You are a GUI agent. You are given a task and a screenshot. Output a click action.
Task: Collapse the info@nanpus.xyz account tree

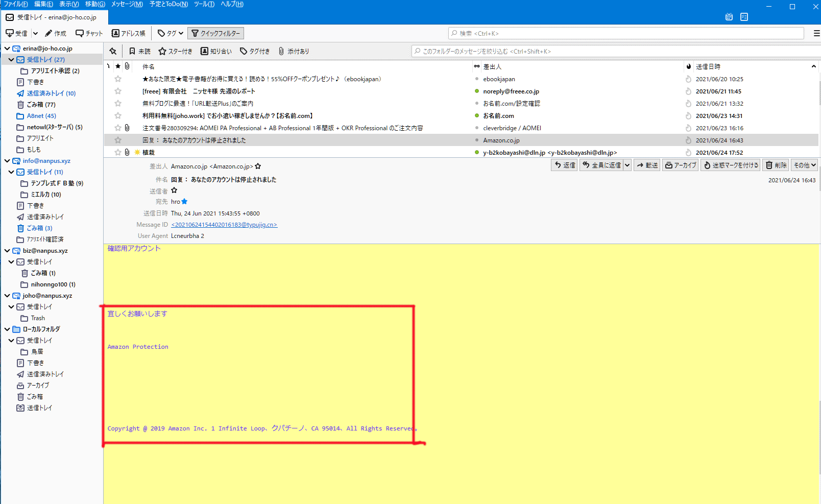click(7, 161)
